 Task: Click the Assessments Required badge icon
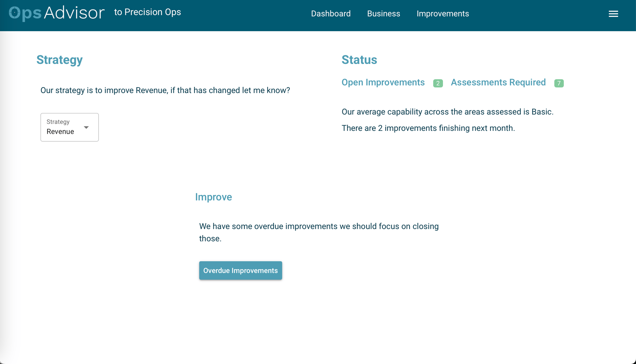559,83
